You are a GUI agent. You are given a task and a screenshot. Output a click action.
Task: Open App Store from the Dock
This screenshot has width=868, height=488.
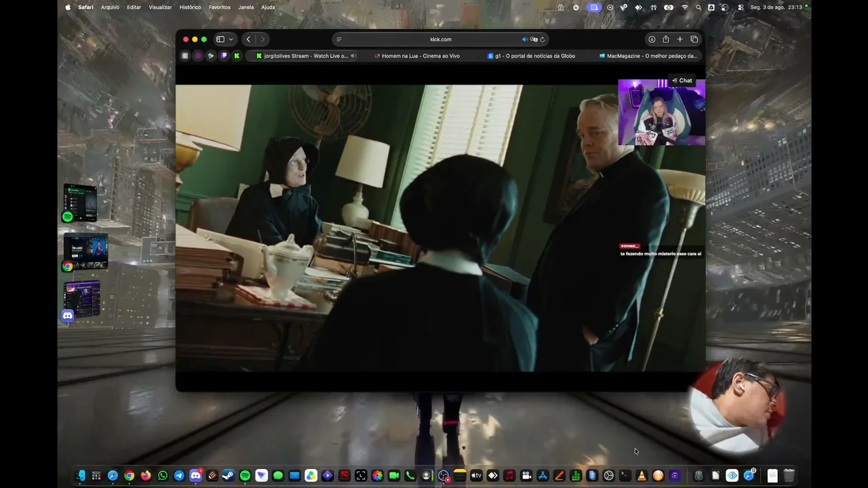pyautogui.click(x=542, y=476)
